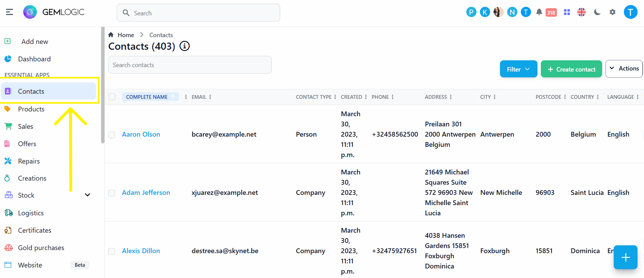Open Contacts in sidebar
Viewport: 644px width, 278px height.
[x=49, y=91]
